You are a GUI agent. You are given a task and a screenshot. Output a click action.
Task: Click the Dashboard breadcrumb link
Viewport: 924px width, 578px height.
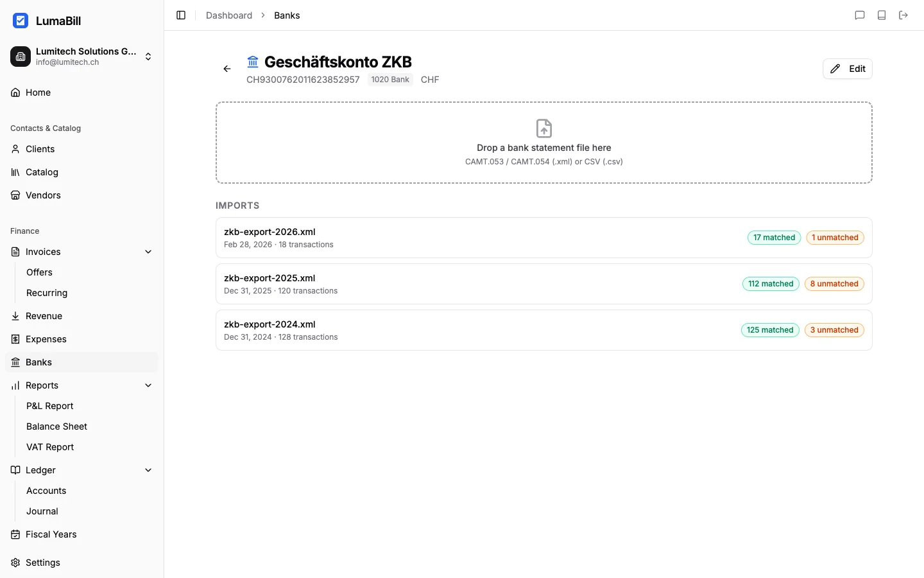point(229,15)
